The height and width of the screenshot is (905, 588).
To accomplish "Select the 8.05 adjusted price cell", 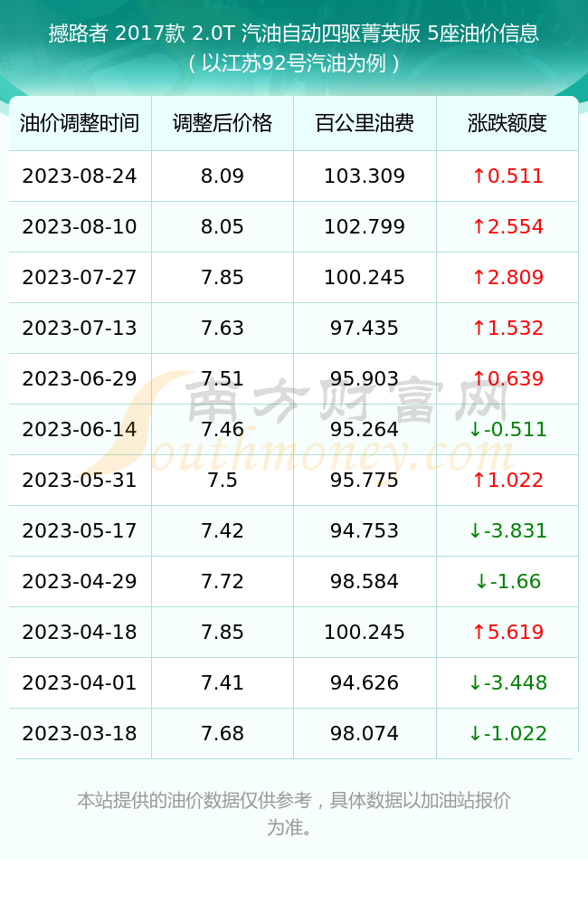I will (x=223, y=227).
